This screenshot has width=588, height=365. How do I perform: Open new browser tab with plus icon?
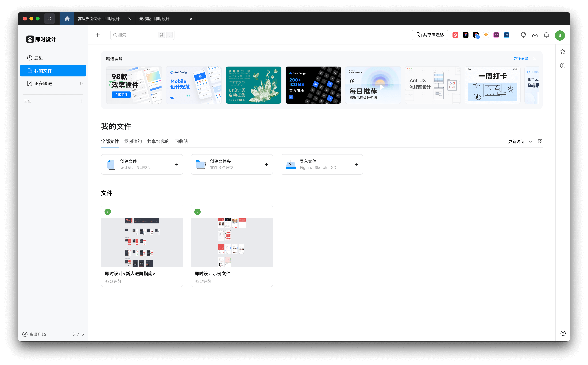click(x=204, y=19)
